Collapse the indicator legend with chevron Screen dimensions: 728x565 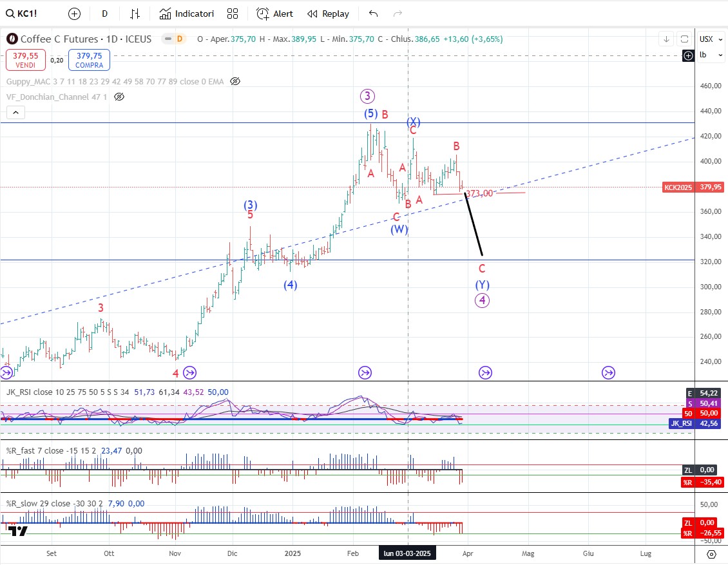(16, 113)
